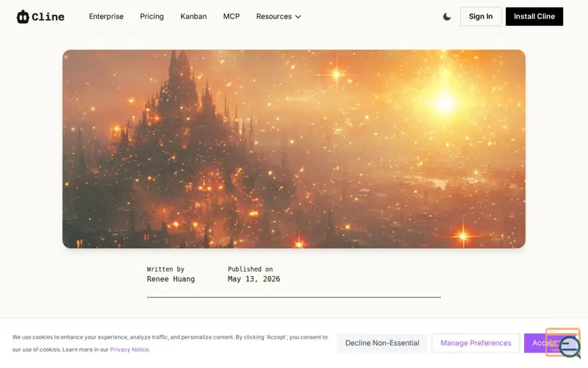This screenshot has height=368, width=588.
Task: Click the date May 13, 2026
Action: click(254, 279)
